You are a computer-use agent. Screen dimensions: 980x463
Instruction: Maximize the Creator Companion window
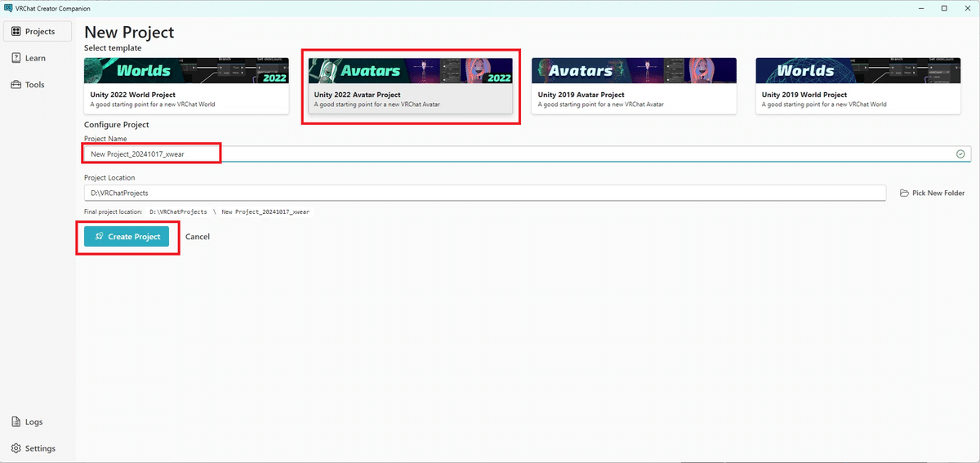coord(944,8)
